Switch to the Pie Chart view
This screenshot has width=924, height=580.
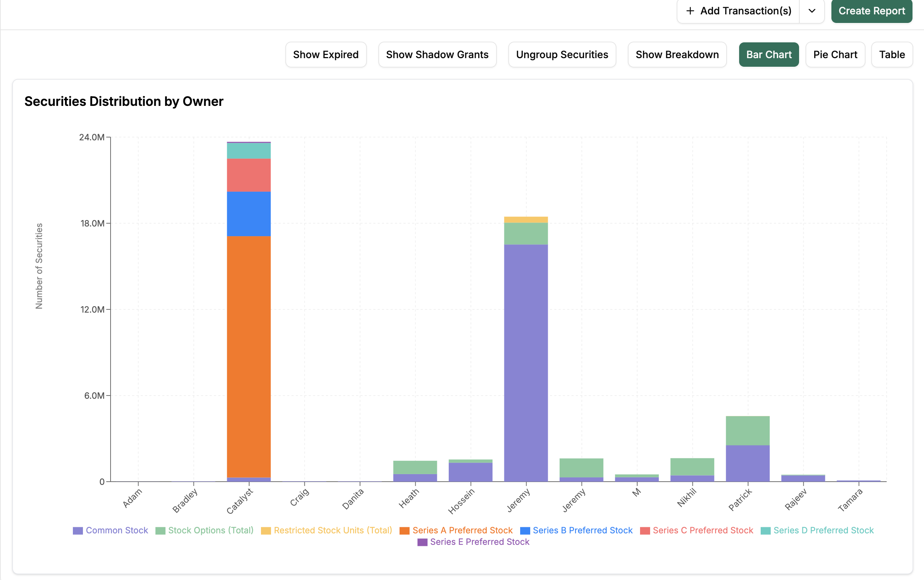(835, 55)
